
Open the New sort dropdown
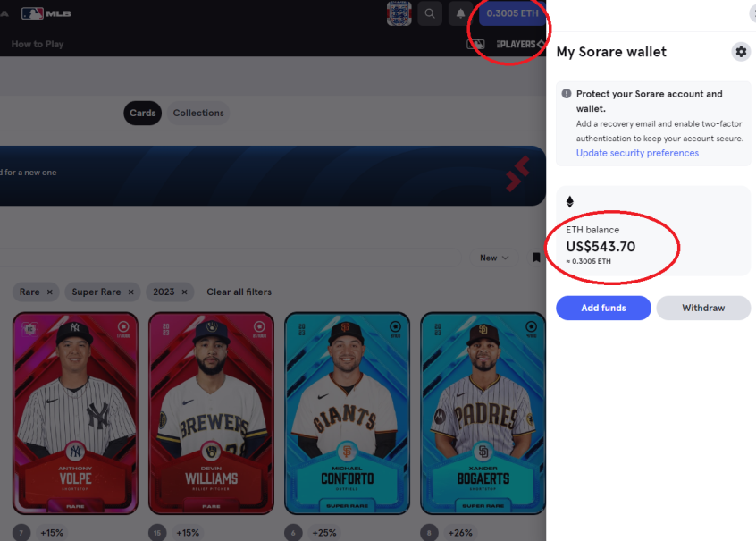click(x=494, y=258)
